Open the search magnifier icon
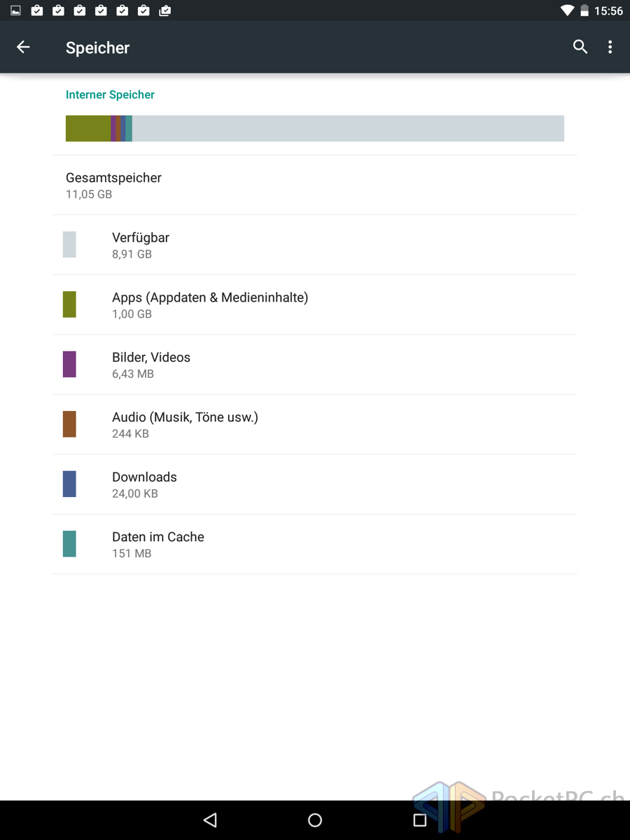This screenshot has height=840, width=630. coord(580,47)
